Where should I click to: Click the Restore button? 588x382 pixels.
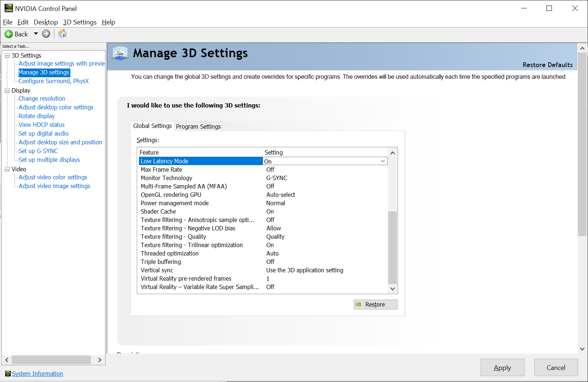click(x=375, y=304)
